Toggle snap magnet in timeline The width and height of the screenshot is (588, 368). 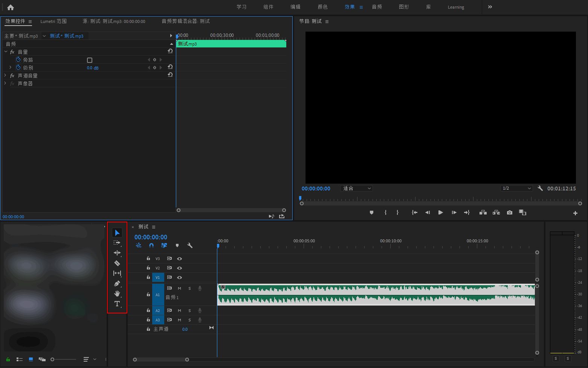coord(151,245)
